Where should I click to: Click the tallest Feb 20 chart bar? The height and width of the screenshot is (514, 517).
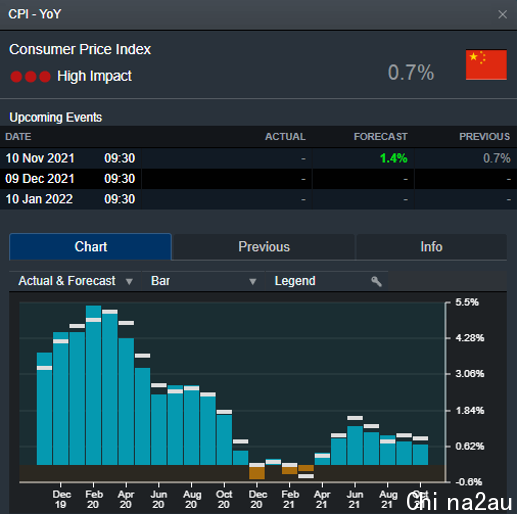[x=93, y=385]
